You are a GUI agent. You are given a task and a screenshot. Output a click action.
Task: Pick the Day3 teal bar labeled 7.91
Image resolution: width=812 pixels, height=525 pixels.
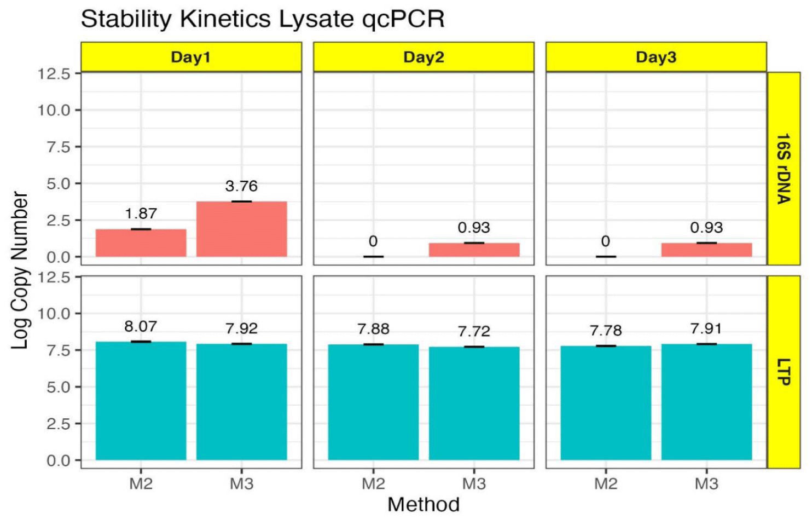click(706, 402)
